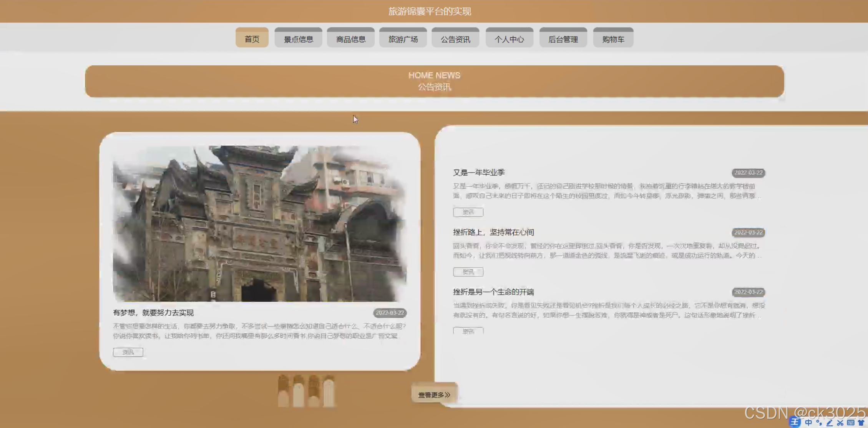Select the 旅游广场 navigation item
This screenshot has height=428, width=868.
point(403,39)
